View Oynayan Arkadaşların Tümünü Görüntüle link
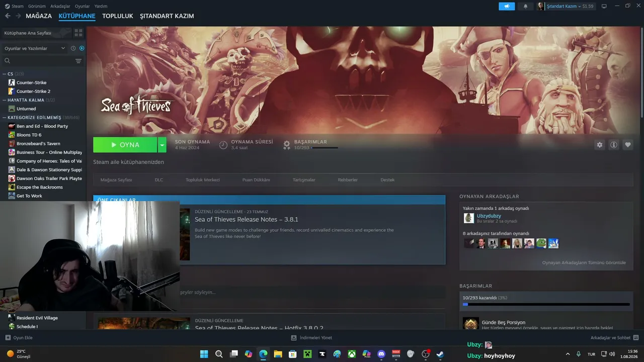The width and height of the screenshot is (644, 362). (x=584, y=262)
